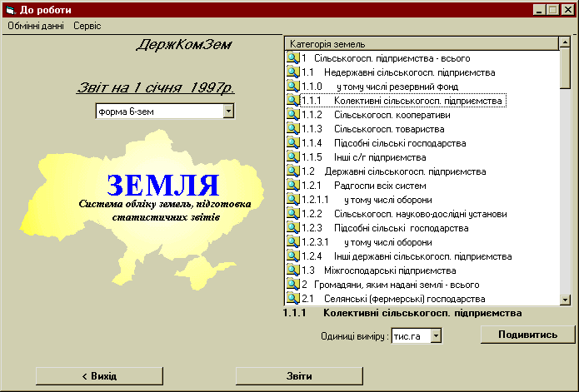Click magnifier icon for 2.1 Селянські господарства
579x392 pixels.
(292, 298)
